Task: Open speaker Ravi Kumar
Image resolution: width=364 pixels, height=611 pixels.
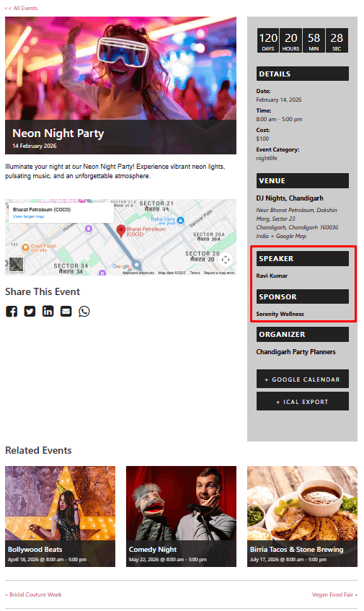Action: coord(272,276)
